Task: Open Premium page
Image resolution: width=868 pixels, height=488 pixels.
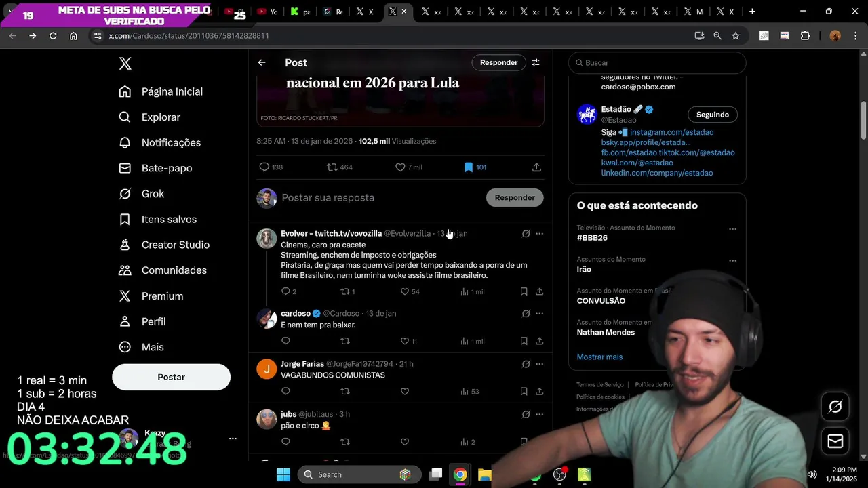Action: click(x=151, y=296)
